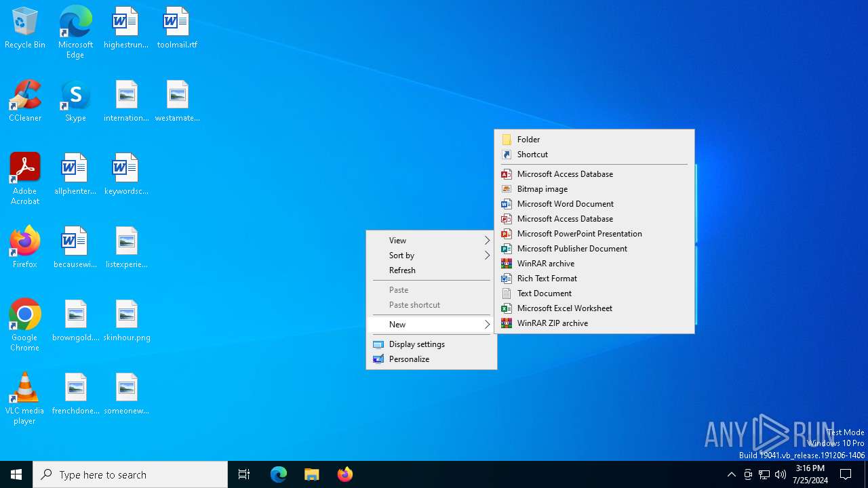Open Edge from the taskbar
The width and height of the screenshot is (868, 488).
coord(279,474)
